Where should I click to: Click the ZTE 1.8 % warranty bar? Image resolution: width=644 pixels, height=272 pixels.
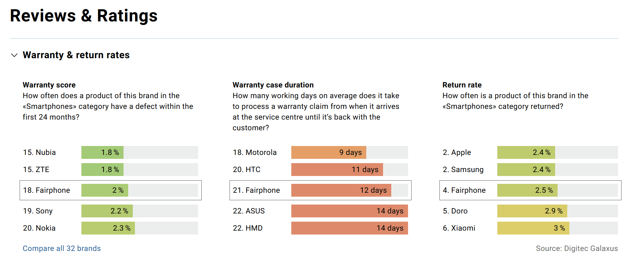(102, 170)
